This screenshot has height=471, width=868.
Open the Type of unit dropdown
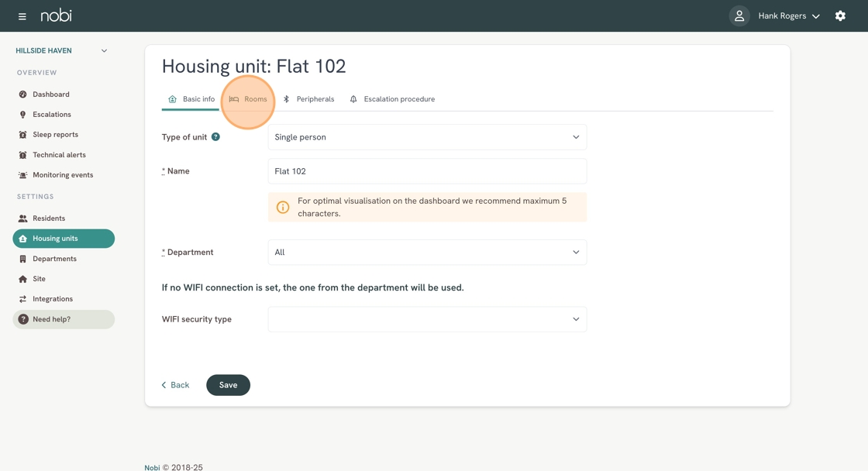pos(427,137)
